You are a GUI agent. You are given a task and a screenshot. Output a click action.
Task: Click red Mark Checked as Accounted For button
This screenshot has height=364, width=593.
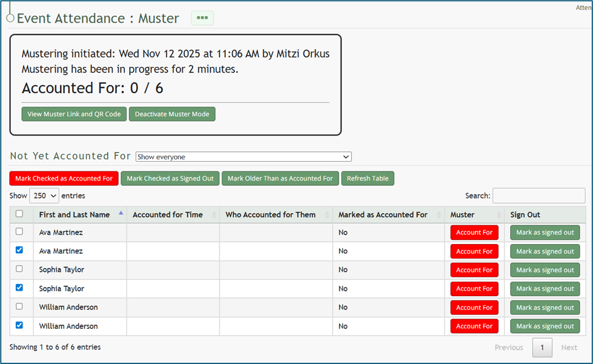64,179
